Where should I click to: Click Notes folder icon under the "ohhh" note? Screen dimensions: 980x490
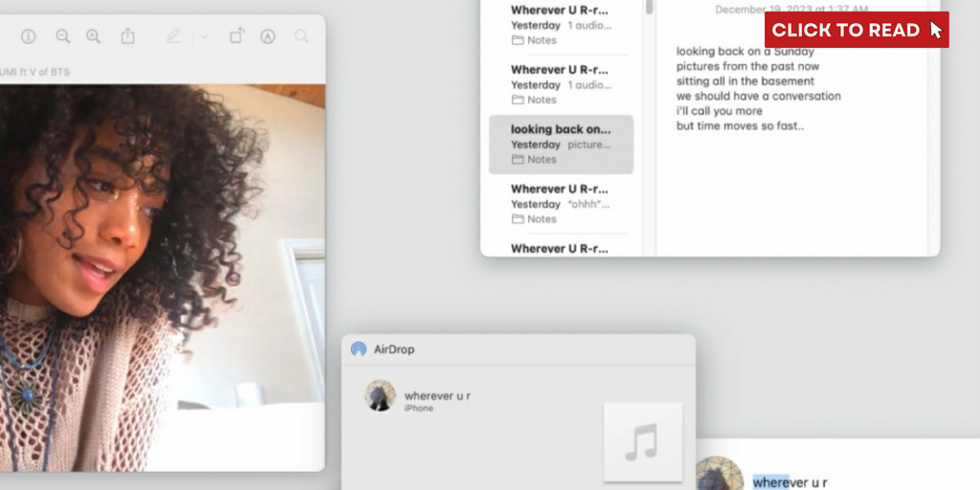518,219
